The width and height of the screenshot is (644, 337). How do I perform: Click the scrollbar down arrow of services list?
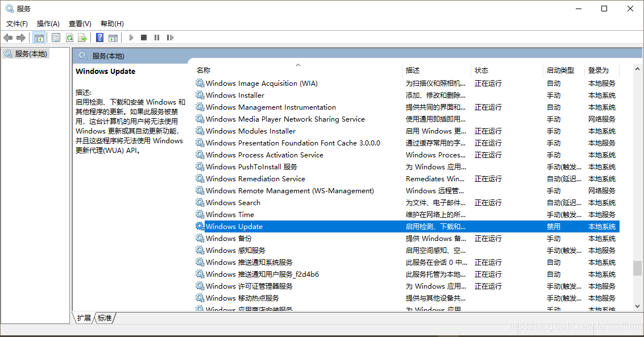click(x=637, y=306)
